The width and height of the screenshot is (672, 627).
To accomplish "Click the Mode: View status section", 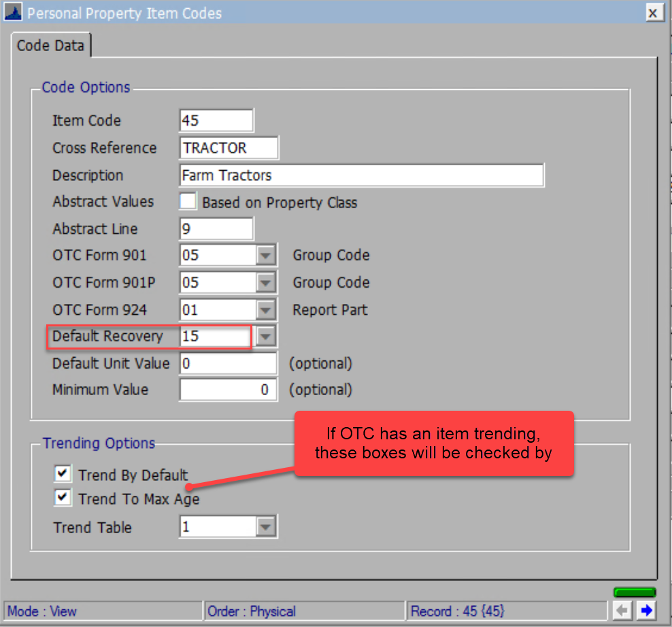I will 102,611.
